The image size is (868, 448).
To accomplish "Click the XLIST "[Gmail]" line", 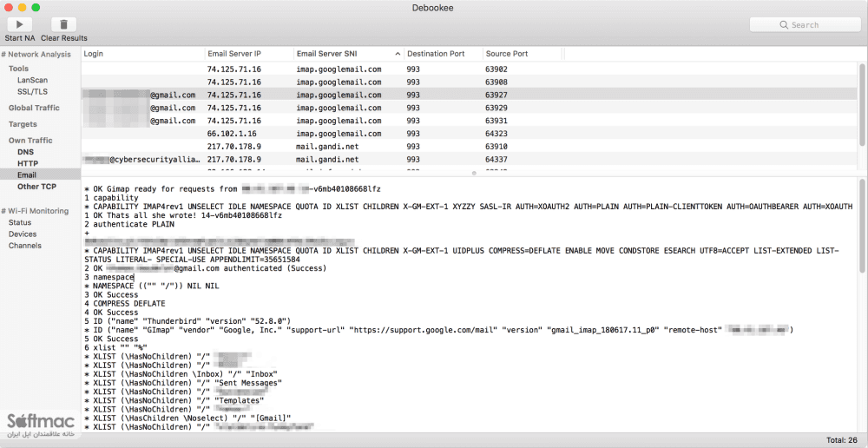I will [187, 418].
